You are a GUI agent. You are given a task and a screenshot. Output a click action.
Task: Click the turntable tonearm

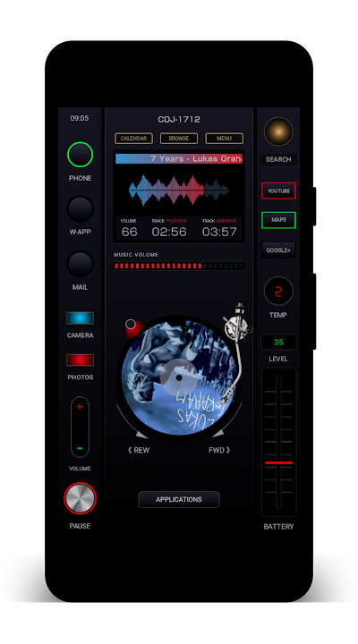(235, 353)
